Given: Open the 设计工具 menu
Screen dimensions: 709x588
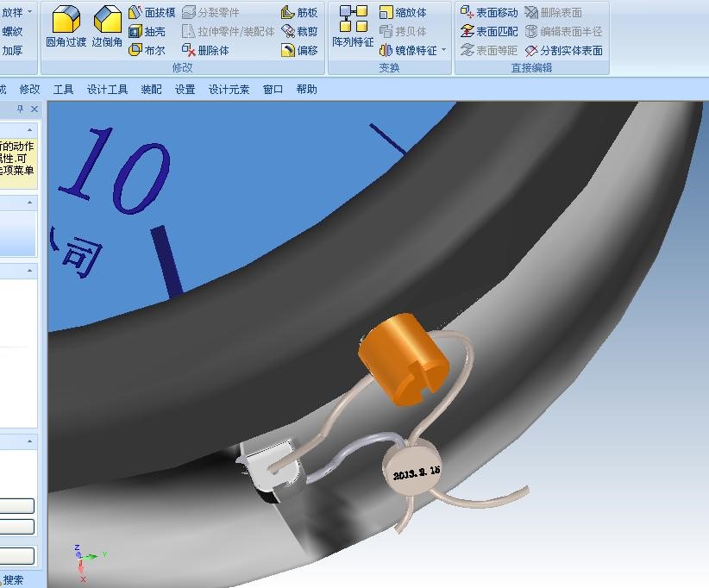Looking at the screenshot, I should click(x=107, y=90).
